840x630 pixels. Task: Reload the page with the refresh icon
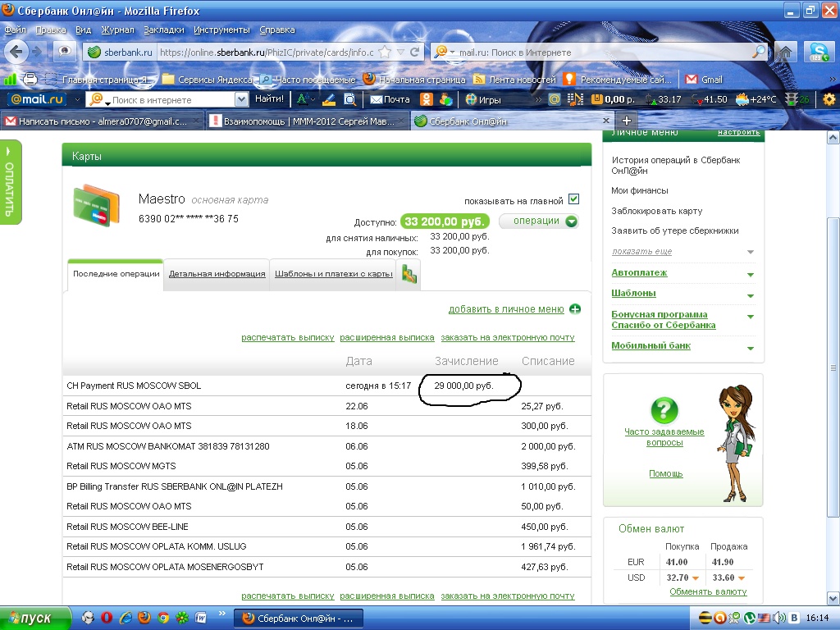tap(414, 52)
